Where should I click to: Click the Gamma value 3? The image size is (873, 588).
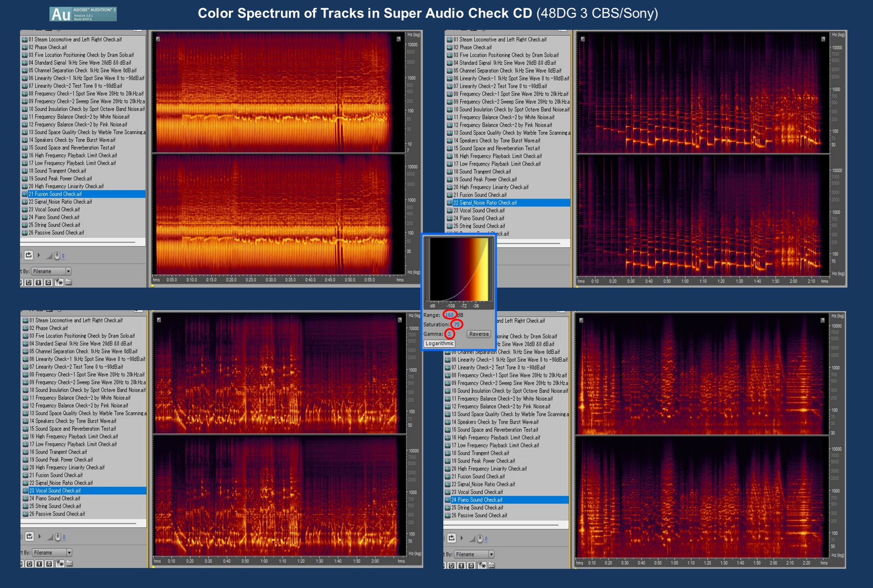(449, 334)
